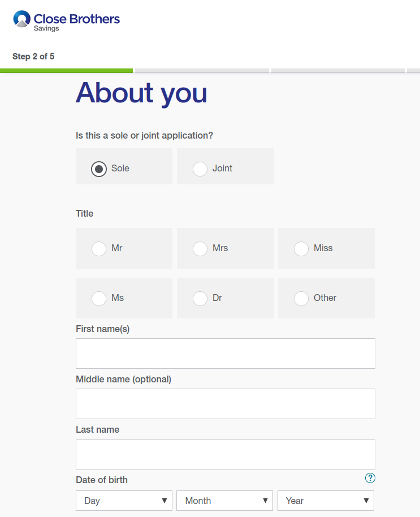
Task: Click the About you heading
Action: 141,93
